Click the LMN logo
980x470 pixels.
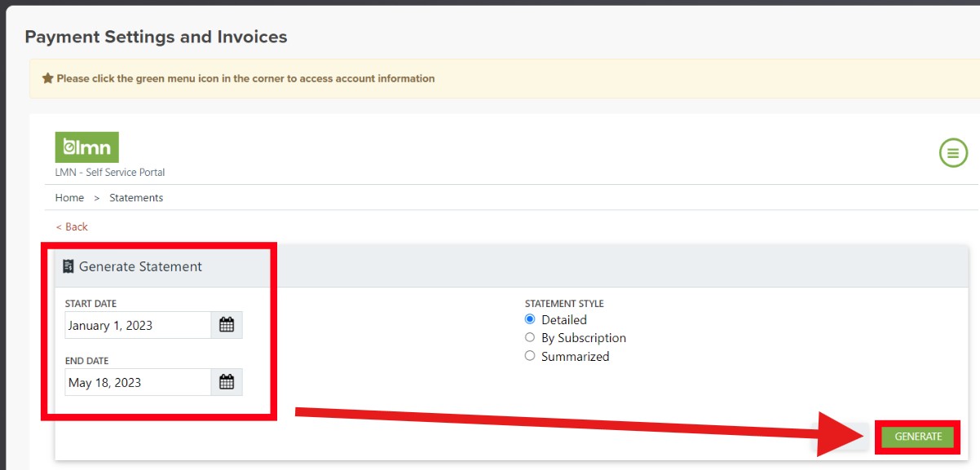click(87, 147)
